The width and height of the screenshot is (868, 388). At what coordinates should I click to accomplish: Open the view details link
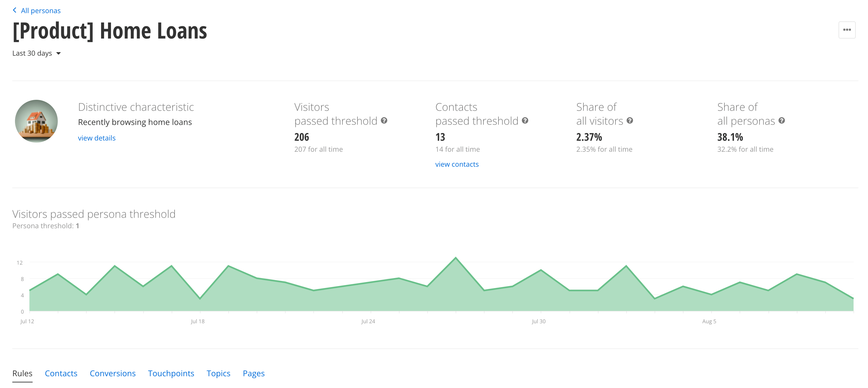97,138
